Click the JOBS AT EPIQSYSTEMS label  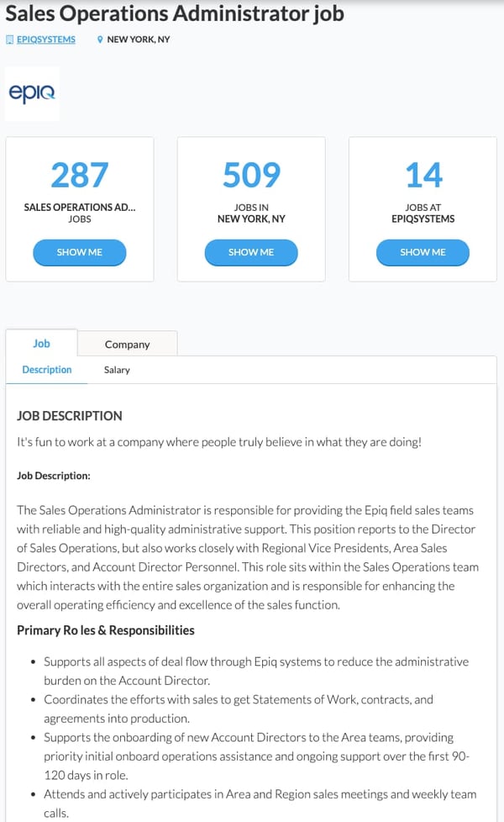[x=423, y=213]
